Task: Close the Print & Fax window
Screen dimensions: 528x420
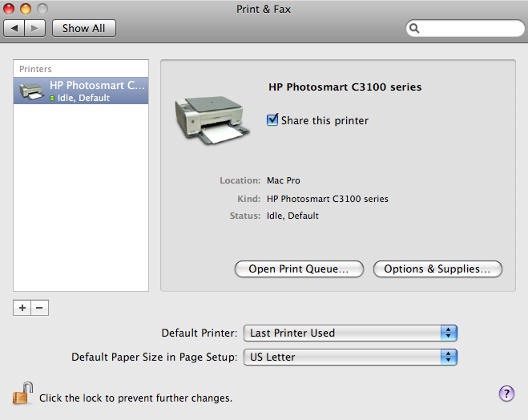Action: coord(9,9)
